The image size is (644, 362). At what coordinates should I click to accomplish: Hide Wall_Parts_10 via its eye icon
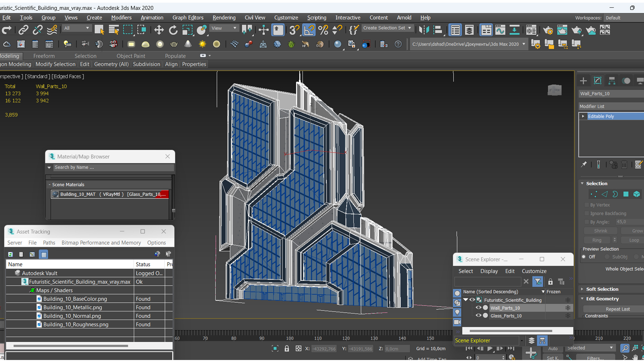pyautogui.click(x=479, y=308)
